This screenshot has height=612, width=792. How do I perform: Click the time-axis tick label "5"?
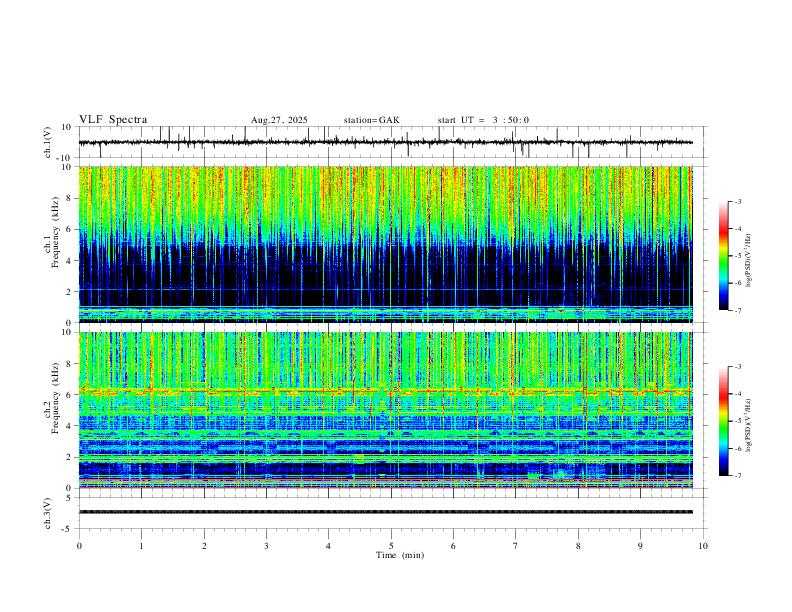click(x=391, y=546)
